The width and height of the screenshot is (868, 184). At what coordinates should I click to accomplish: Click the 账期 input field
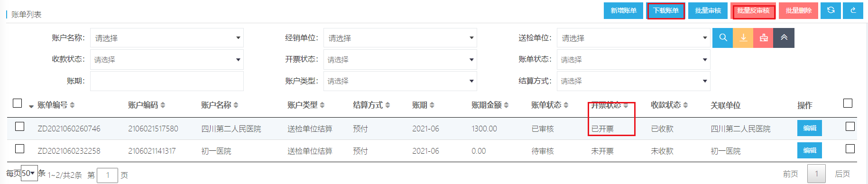coord(167,81)
